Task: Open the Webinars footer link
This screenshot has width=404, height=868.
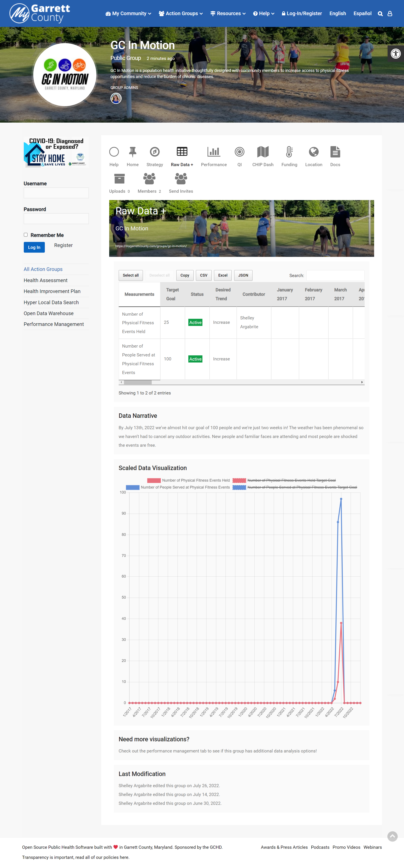Action: click(372, 847)
